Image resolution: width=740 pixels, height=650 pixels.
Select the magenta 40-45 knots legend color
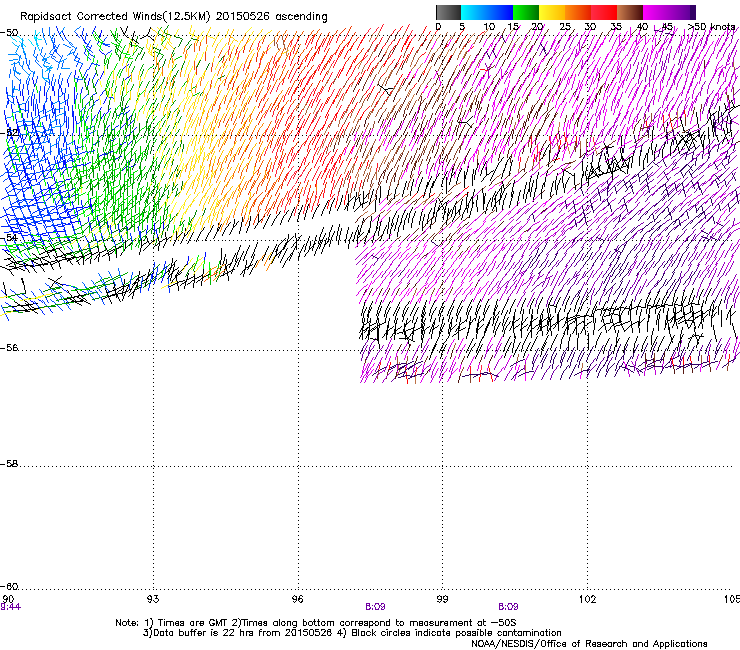tap(656, 12)
